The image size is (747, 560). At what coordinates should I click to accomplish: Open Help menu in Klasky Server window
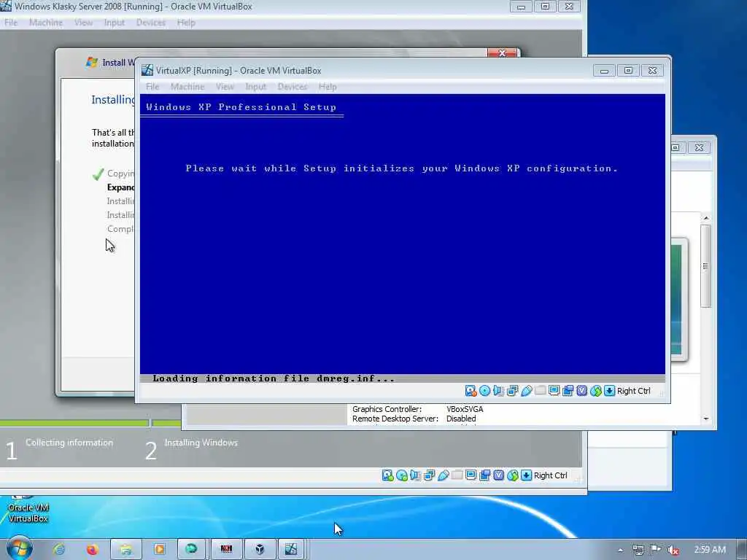coord(186,23)
